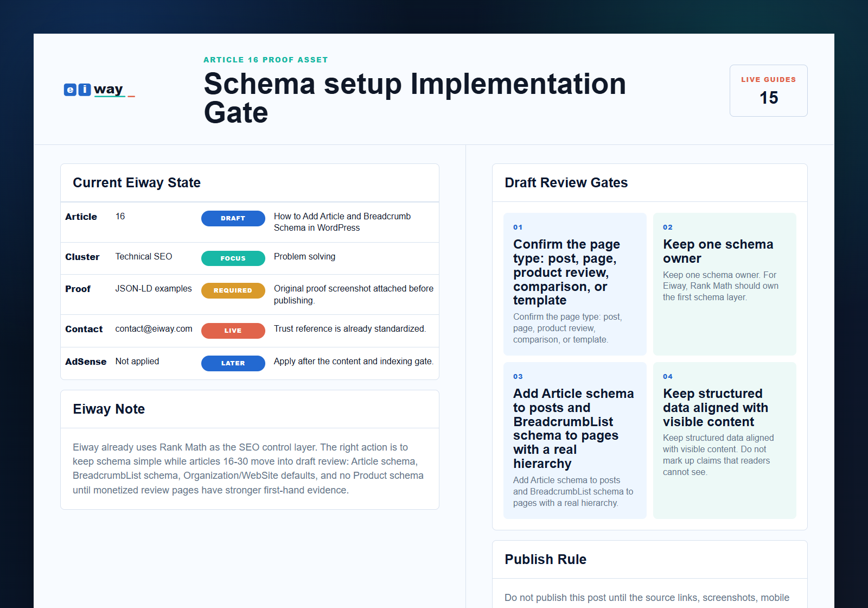The image size is (868, 608).
Task: Select the 'Cluster' row label
Action: pyautogui.click(x=82, y=257)
